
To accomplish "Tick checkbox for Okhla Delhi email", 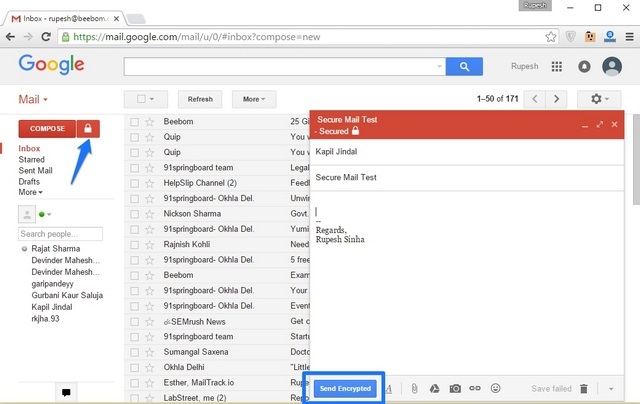I will point(134,368).
